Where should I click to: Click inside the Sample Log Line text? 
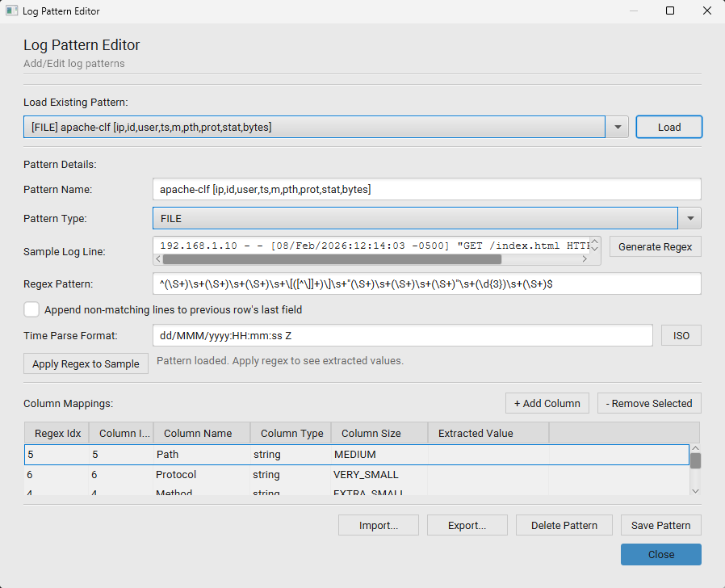pyautogui.click(x=374, y=246)
